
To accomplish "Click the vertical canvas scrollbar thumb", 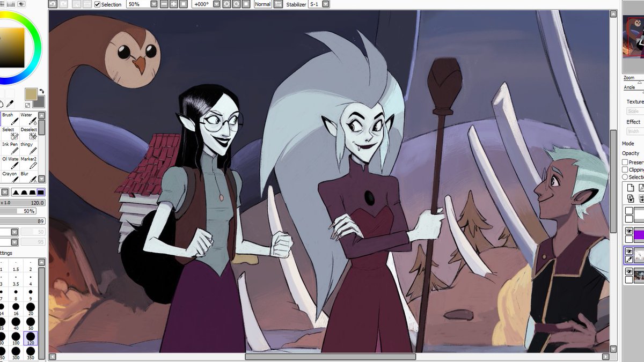I will 613,181.
